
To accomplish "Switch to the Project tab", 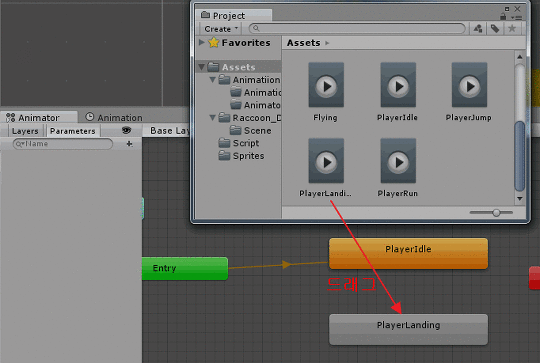I will coord(234,15).
